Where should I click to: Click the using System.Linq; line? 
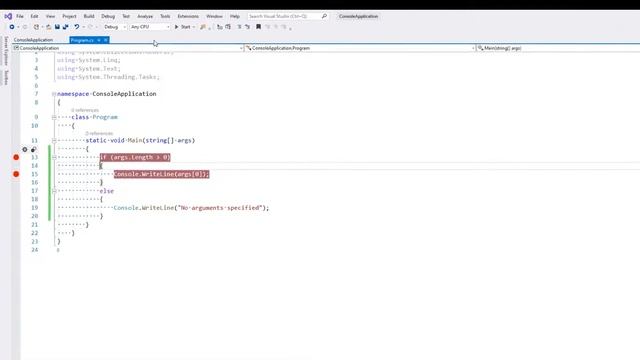(x=89, y=60)
